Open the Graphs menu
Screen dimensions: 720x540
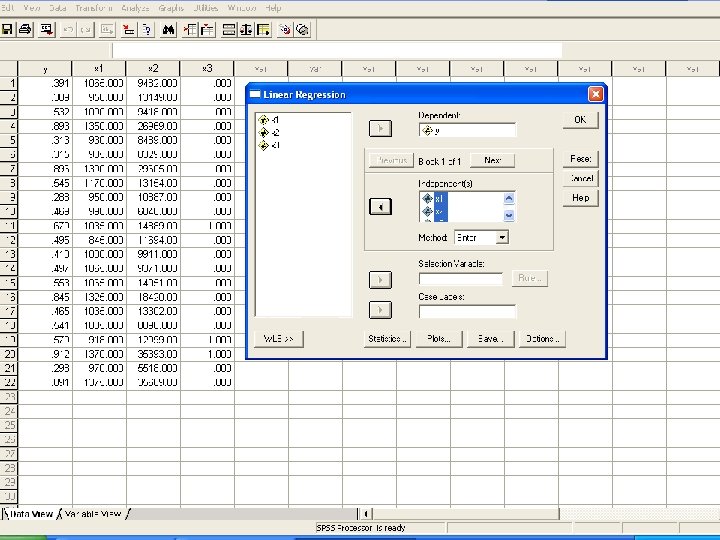click(x=171, y=8)
